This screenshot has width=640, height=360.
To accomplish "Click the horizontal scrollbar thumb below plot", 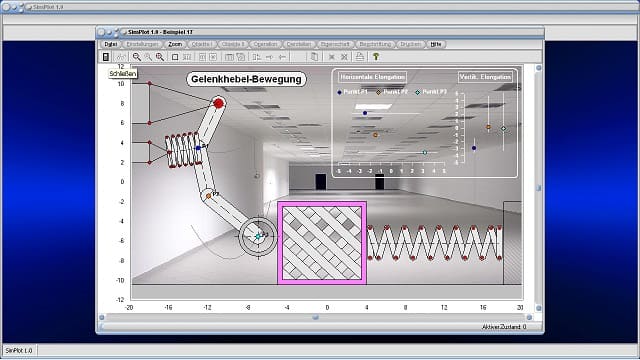I will tap(316, 317).
